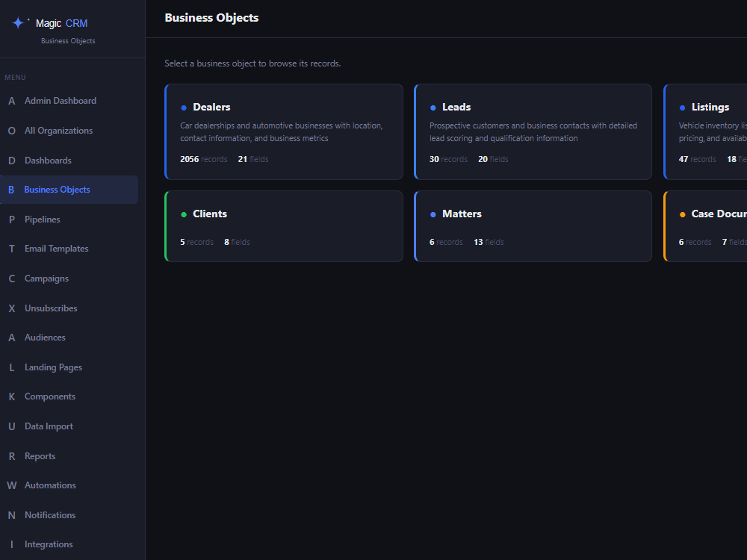Click the blue dot next to Listings
This screenshot has height=560, width=747.
[682, 108]
